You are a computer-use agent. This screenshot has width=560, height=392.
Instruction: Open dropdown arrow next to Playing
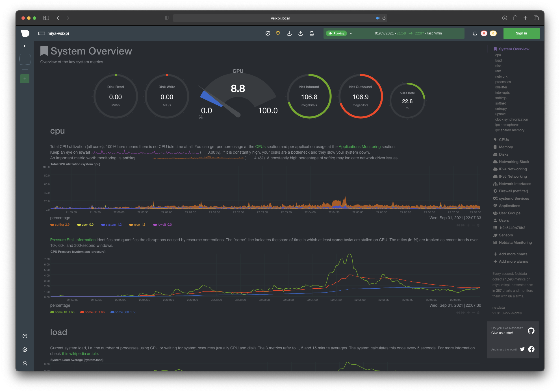[351, 33]
